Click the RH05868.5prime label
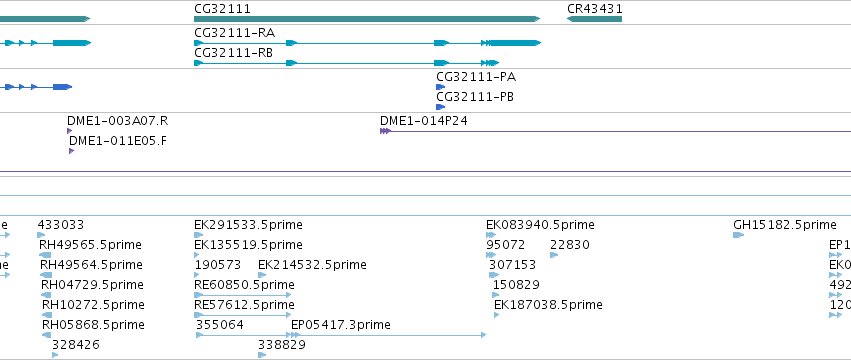 [93, 325]
